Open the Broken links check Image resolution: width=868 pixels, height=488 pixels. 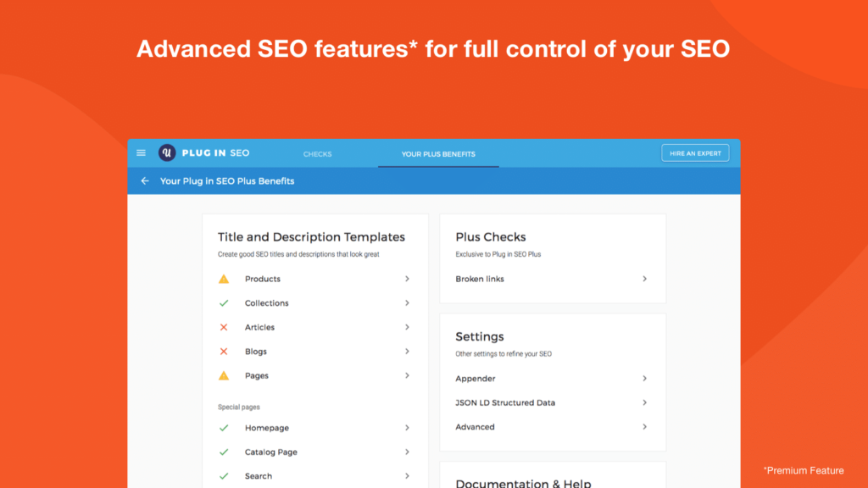480,279
